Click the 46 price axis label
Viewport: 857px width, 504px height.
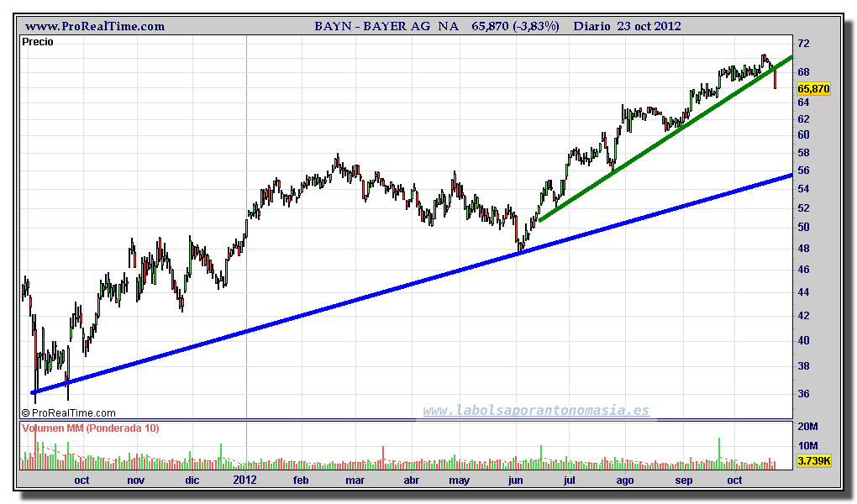pyautogui.click(x=803, y=270)
